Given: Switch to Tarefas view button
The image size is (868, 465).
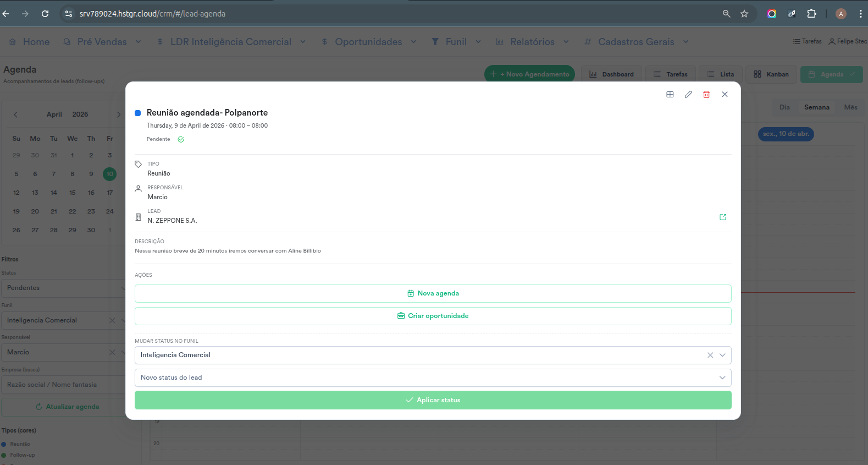Looking at the screenshot, I should pos(671,74).
